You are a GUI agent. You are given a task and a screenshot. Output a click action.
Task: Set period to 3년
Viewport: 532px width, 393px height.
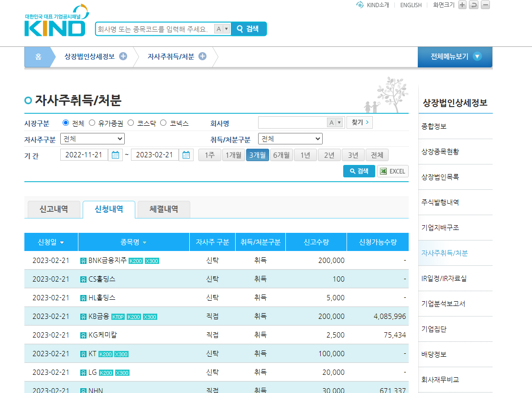point(353,155)
